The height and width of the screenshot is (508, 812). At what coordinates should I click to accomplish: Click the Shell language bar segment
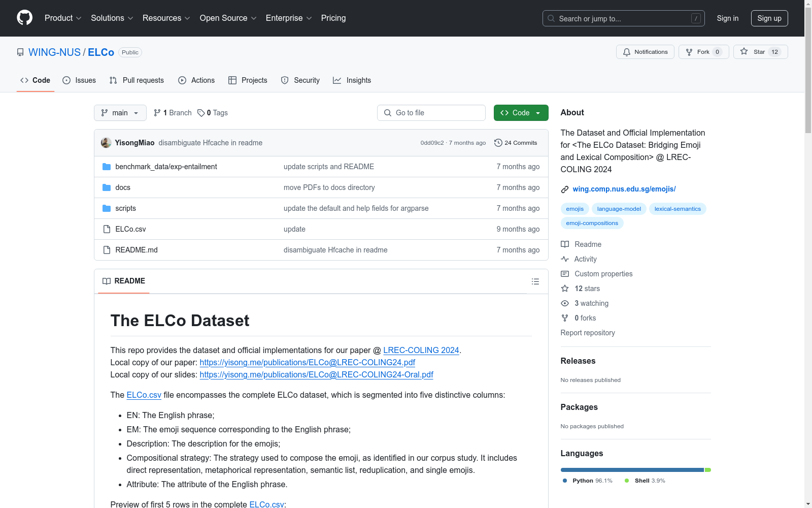(708, 470)
